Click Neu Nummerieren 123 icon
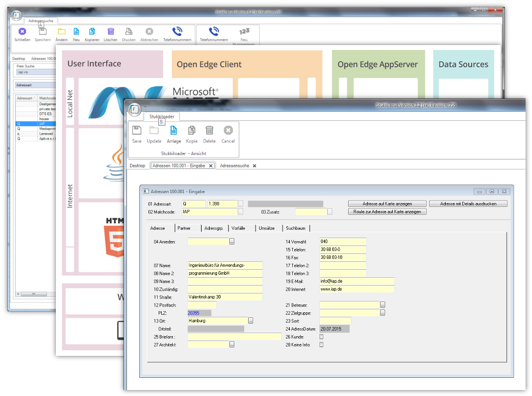 click(244, 32)
